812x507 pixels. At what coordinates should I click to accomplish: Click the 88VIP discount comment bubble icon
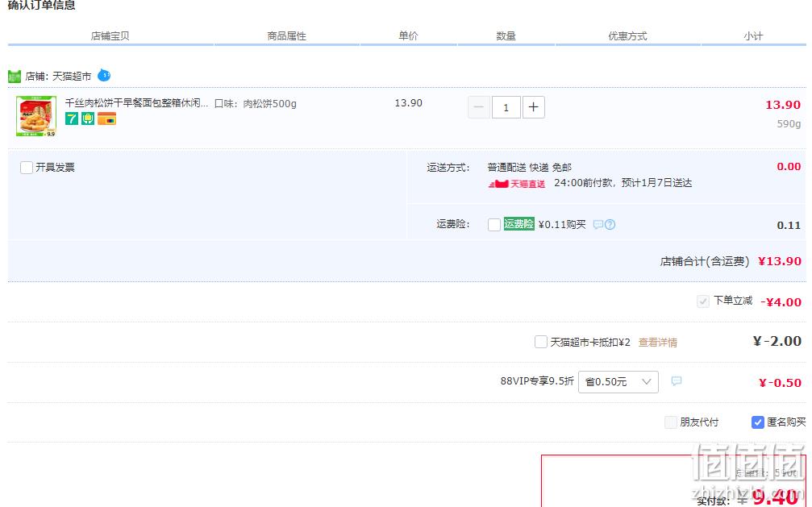pyautogui.click(x=676, y=381)
